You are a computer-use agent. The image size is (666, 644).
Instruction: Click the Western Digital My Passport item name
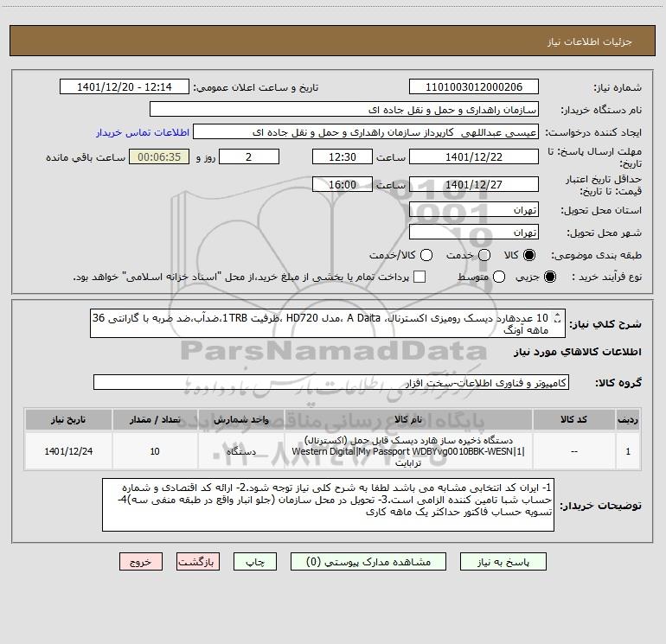point(407,451)
